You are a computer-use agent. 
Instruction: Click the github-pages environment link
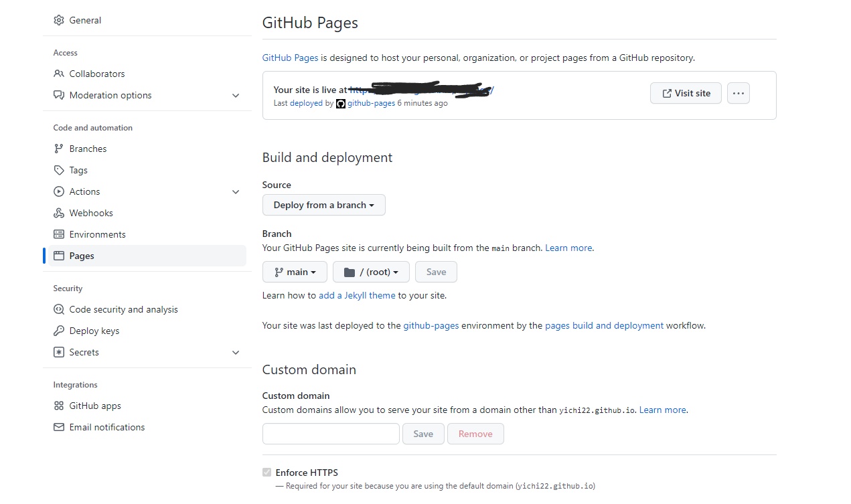coord(431,325)
